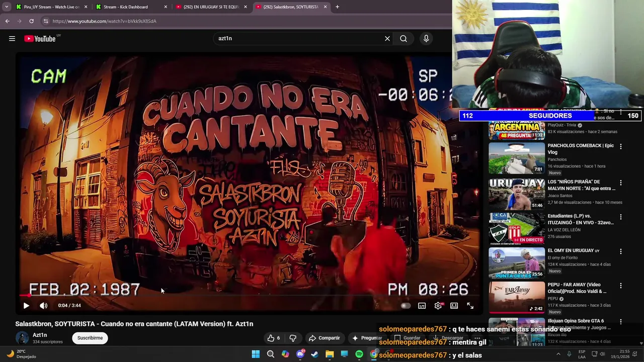Open File Explorer from the taskbar

[330, 354]
